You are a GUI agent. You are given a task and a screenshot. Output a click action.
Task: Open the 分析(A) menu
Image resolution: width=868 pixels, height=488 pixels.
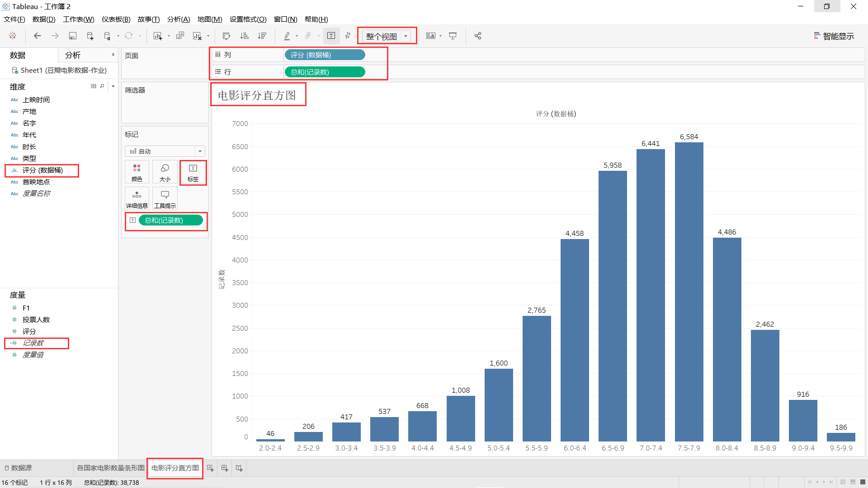[179, 19]
